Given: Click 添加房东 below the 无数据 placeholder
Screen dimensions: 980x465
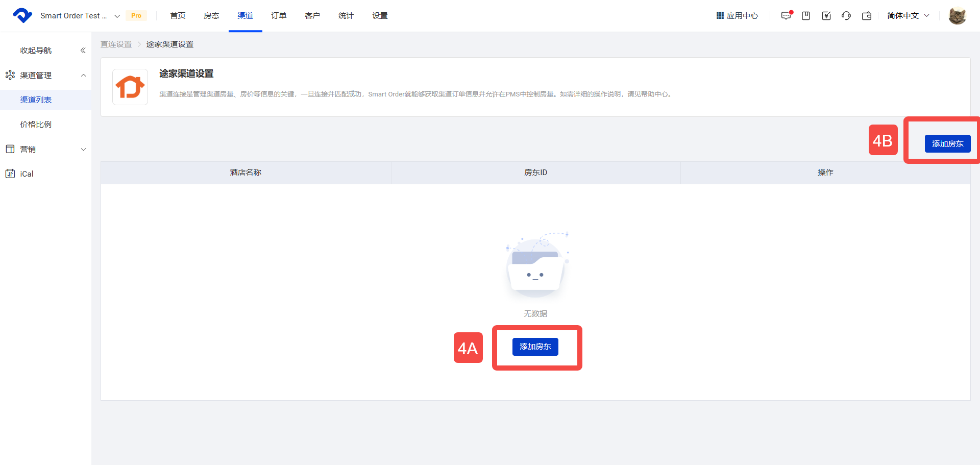Looking at the screenshot, I should pyautogui.click(x=535, y=347).
